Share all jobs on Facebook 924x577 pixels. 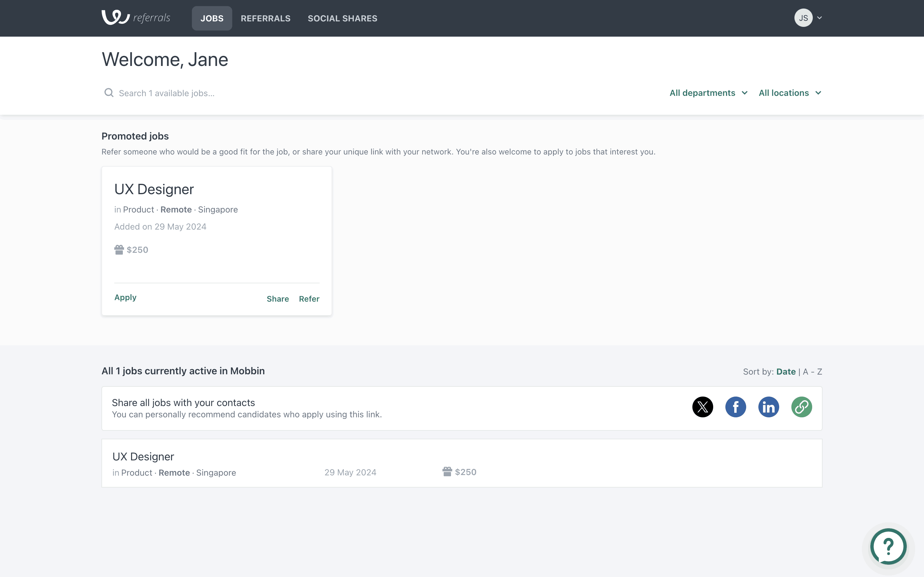coord(735,407)
